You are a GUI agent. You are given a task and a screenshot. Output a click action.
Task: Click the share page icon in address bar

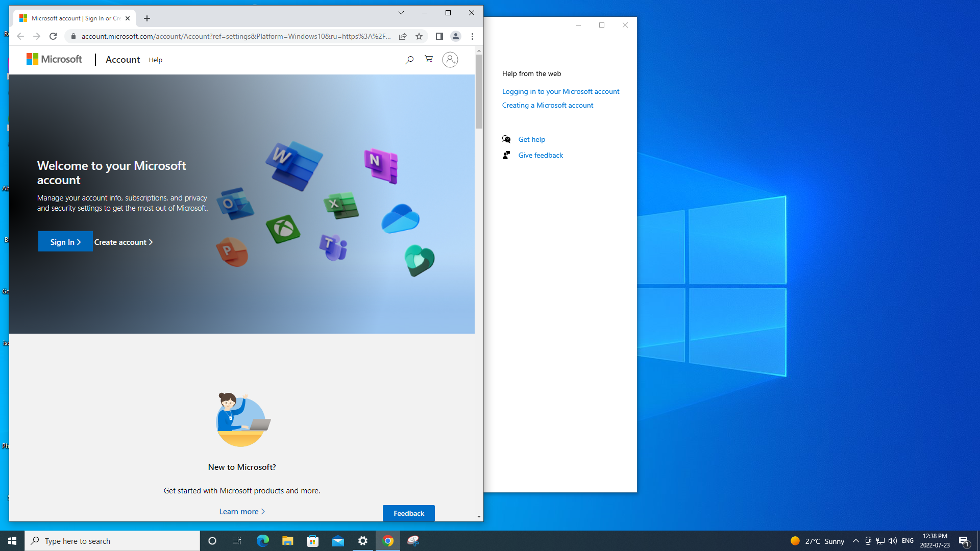pyautogui.click(x=403, y=36)
